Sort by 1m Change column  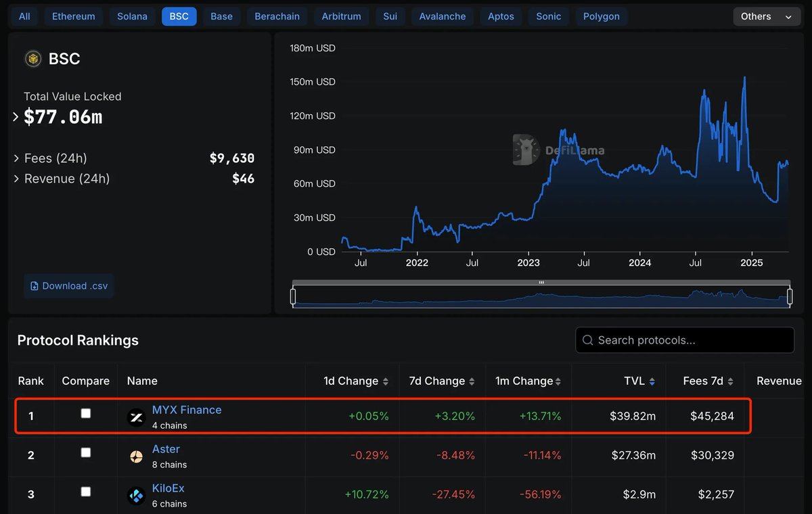point(528,381)
